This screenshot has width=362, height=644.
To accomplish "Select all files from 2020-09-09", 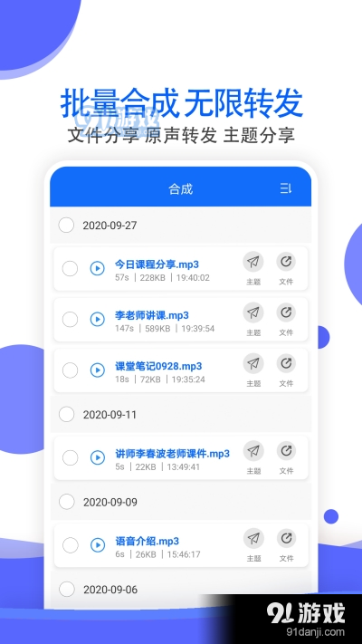I will pos(66,502).
